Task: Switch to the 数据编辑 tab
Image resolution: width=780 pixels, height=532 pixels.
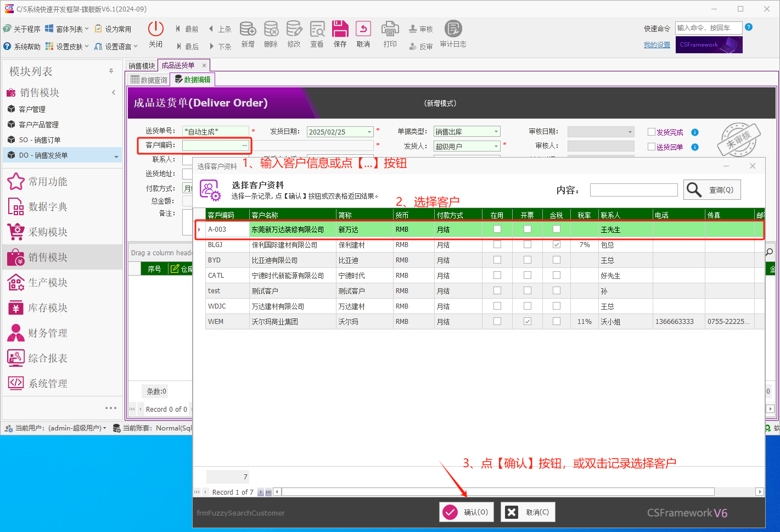Action: (x=192, y=80)
